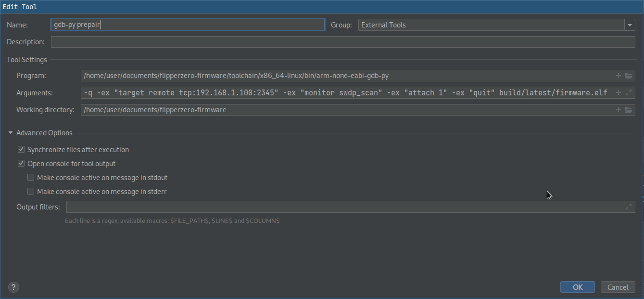Viewport: 644px width, 299px height.
Task: Uncheck Open console for tool output
Action: [x=21, y=164]
